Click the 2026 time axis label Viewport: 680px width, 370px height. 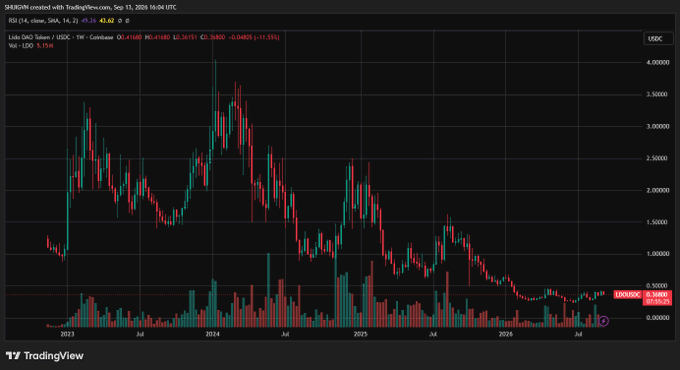pyautogui.click(x=506, y=334)
